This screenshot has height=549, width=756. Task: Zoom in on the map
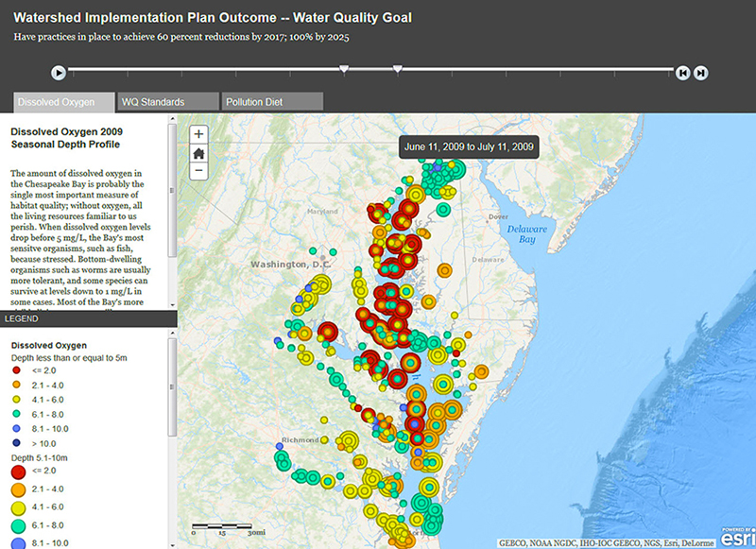(x=198, y=134)
